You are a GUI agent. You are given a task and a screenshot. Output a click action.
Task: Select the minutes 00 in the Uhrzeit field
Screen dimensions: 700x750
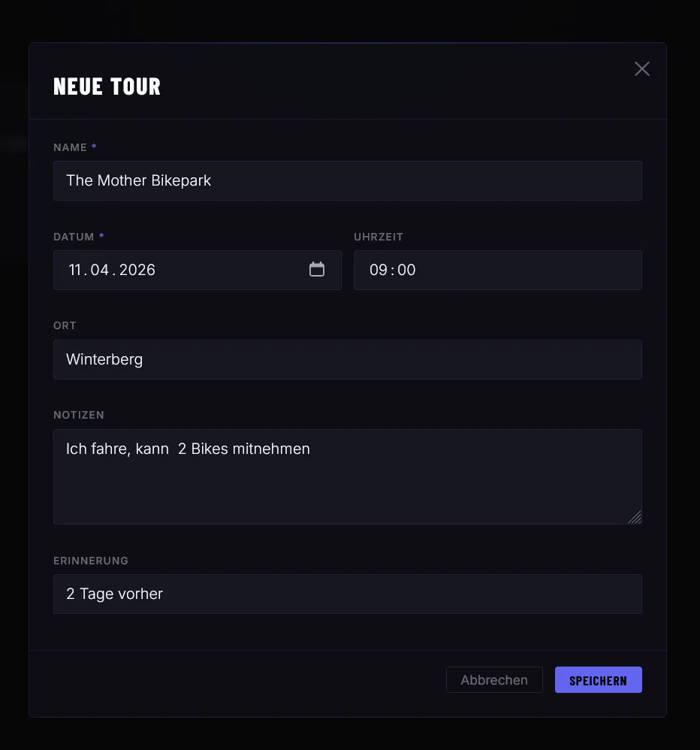[406, 270]
